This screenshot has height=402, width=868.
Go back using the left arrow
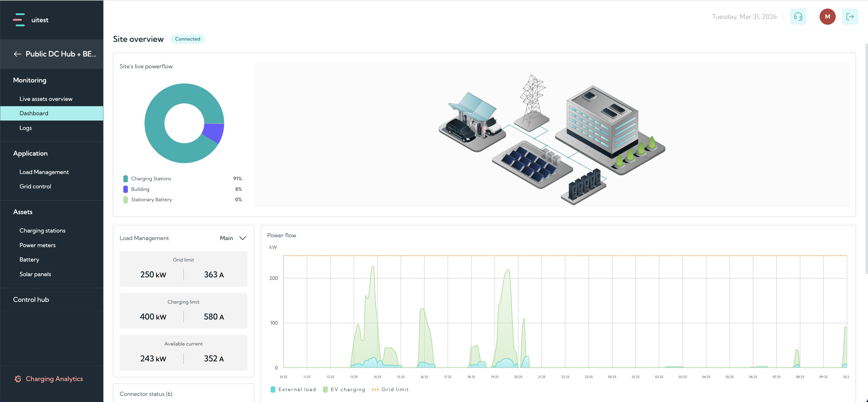(17, 54)
